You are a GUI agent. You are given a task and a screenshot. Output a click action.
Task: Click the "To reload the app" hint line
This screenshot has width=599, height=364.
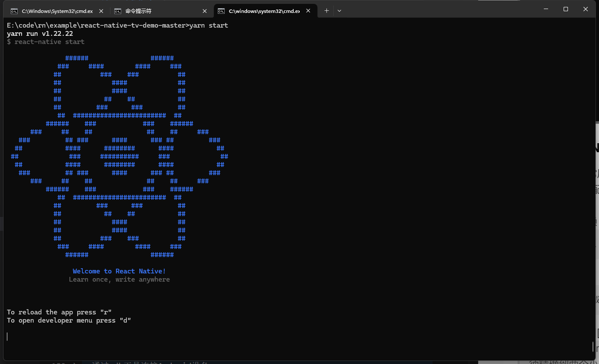tap(59, 312)
